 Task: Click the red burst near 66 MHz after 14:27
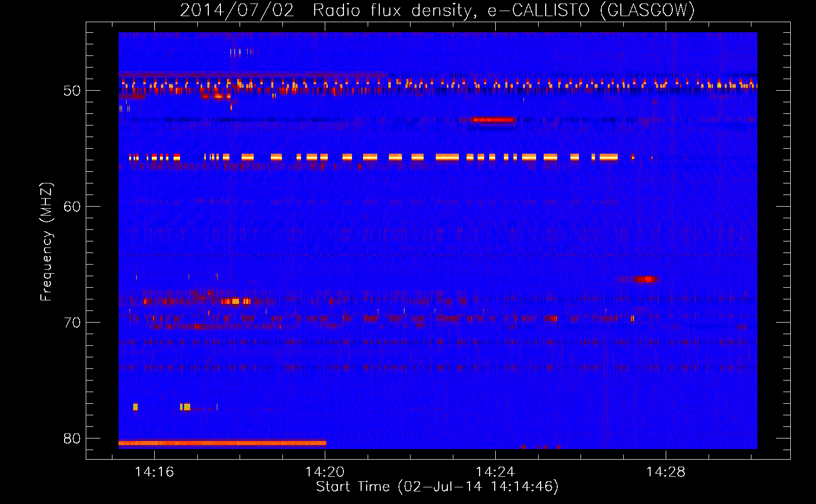coord(645,279)
